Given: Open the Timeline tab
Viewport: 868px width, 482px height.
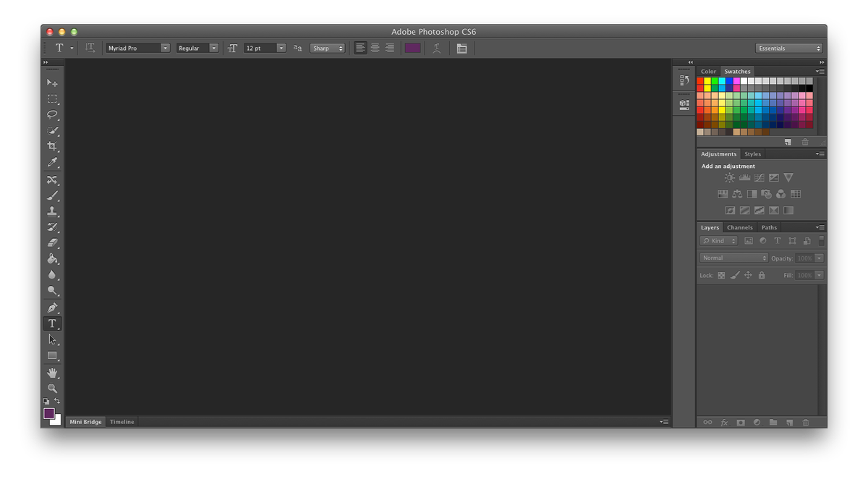Looking at the screenshot, I should tap(122, 421).
